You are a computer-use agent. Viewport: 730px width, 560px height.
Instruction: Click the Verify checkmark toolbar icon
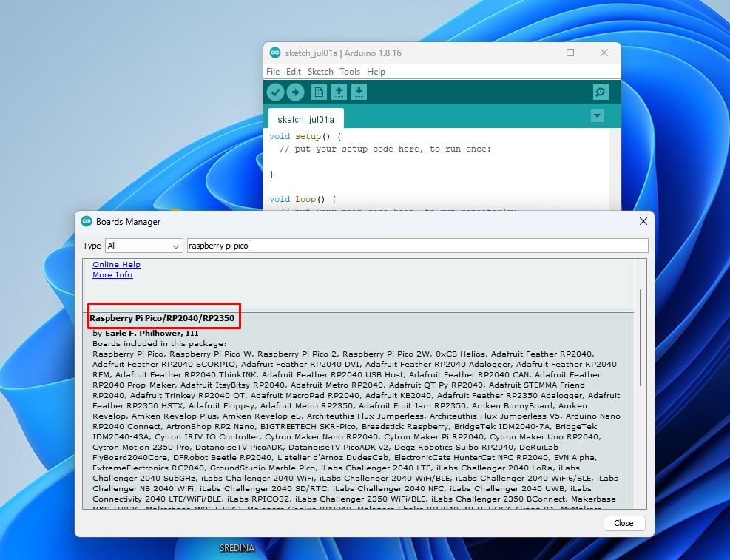275,92
